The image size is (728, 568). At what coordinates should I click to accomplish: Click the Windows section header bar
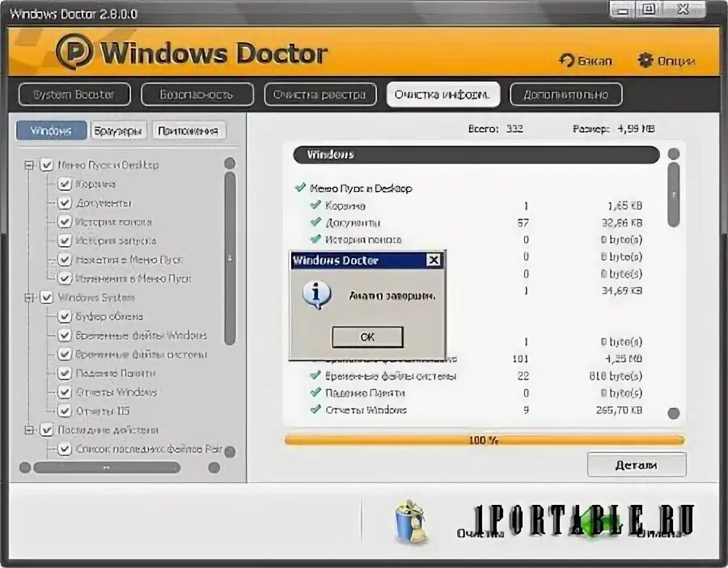(x=476, y=155)
